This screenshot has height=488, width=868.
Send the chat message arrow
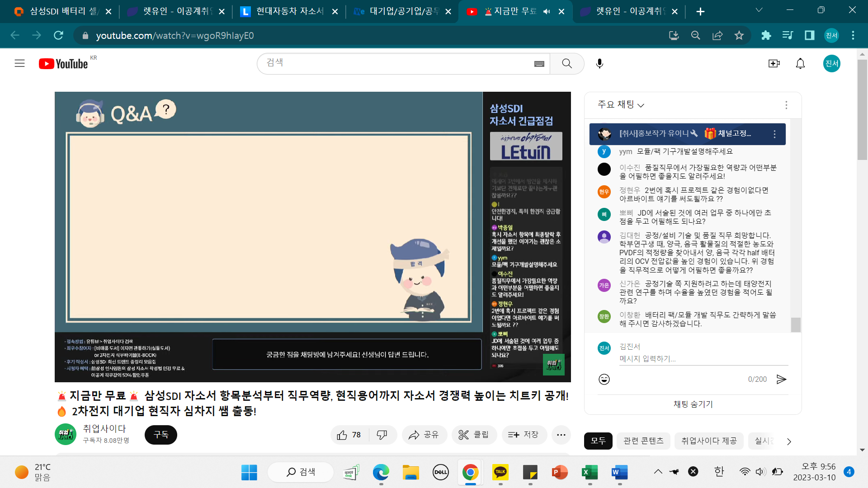click(x=781, y=379)
